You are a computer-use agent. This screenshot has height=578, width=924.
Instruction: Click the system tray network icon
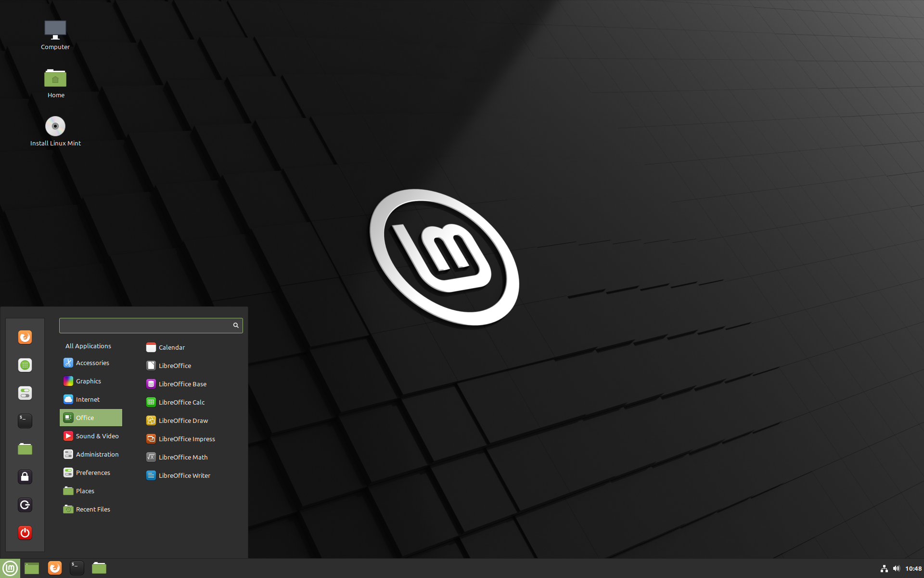882,567
